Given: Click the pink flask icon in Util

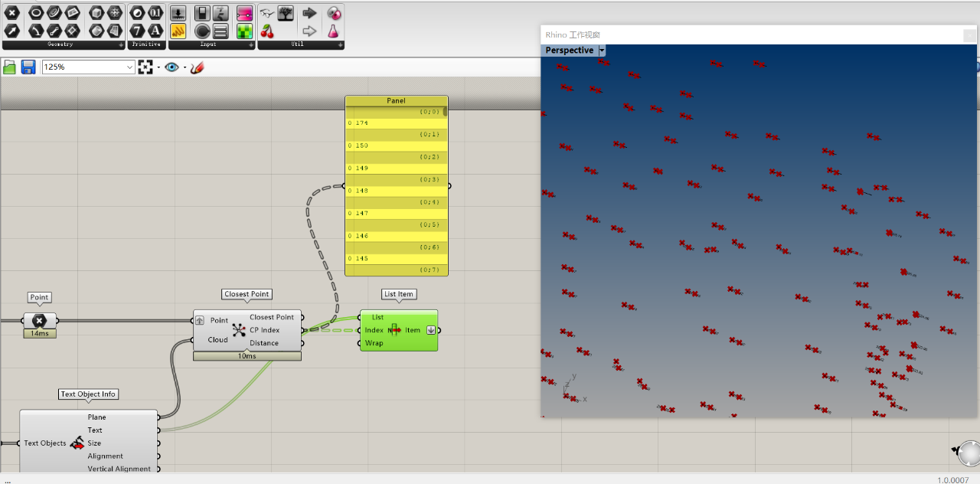Looking at the screenshot, I should tap(333, 31).
